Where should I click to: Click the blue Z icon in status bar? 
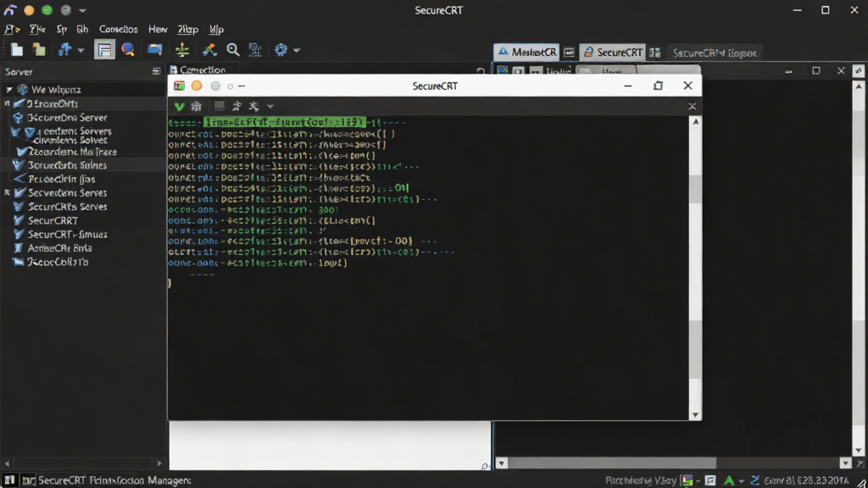[754, 480]
